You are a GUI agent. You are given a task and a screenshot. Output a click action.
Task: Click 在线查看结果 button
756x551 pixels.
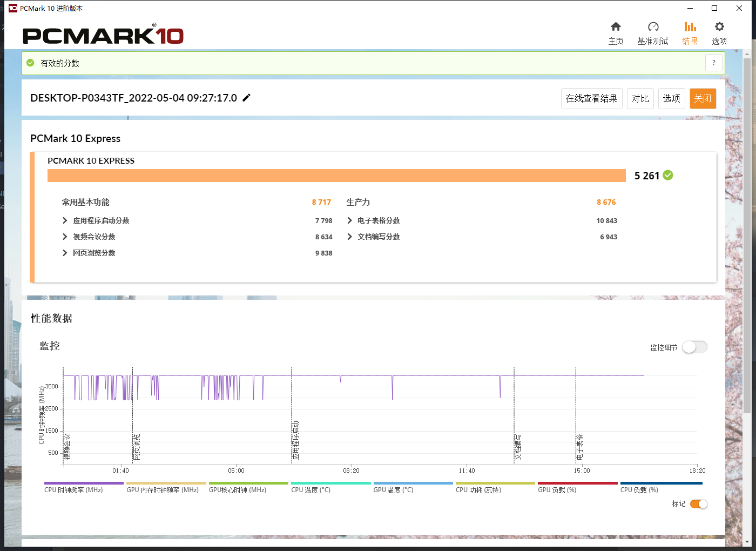coord(592,98)
